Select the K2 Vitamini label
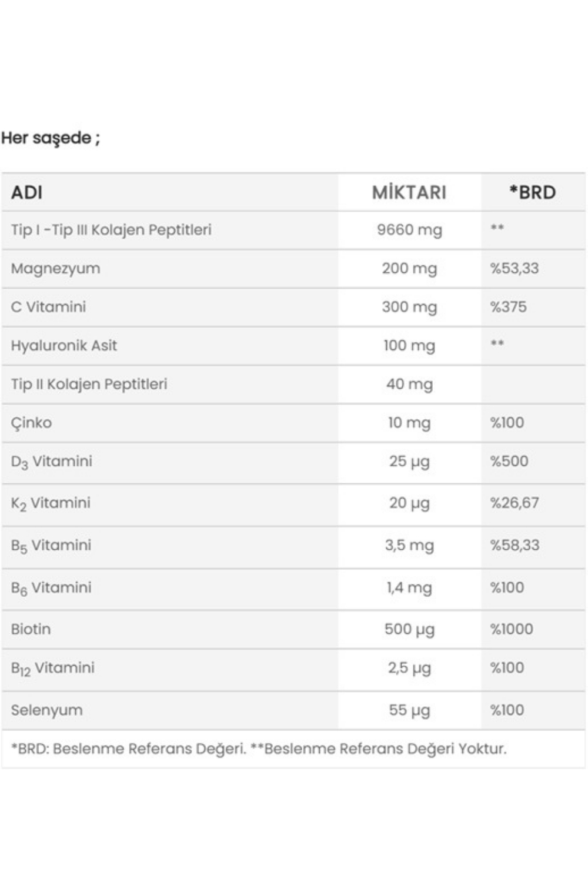Viewport: 588px width, 882px height. pyautogui.click(x=51, y=503)
